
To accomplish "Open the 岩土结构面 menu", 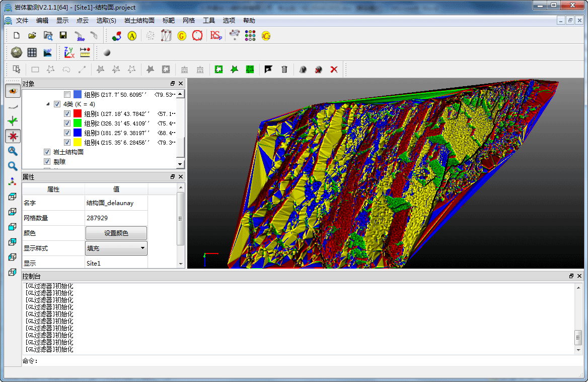I will pos(139,21).
